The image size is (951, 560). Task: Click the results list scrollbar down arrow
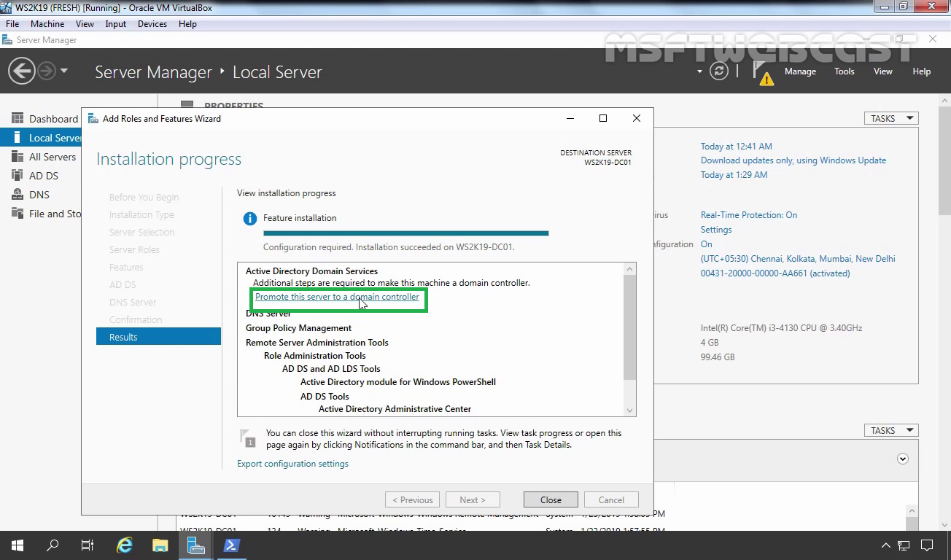630,411
